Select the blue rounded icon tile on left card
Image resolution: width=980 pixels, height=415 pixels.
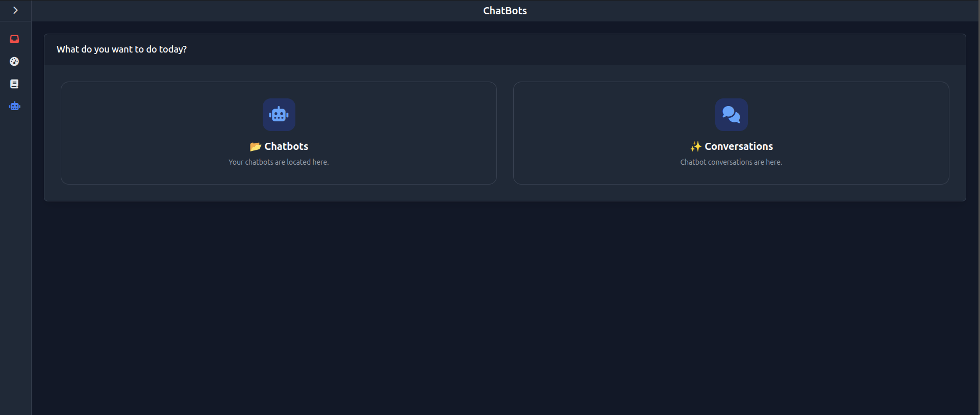click(x=279, y=114)
